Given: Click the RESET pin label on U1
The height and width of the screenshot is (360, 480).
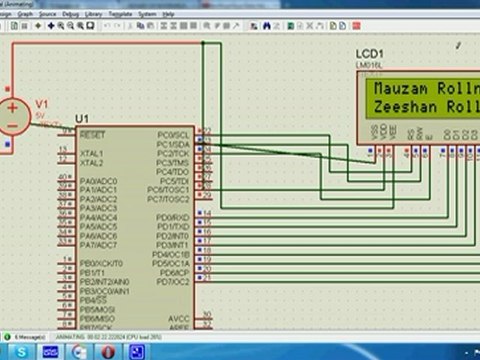Looking at the screenshot, I should pos(92,135).
